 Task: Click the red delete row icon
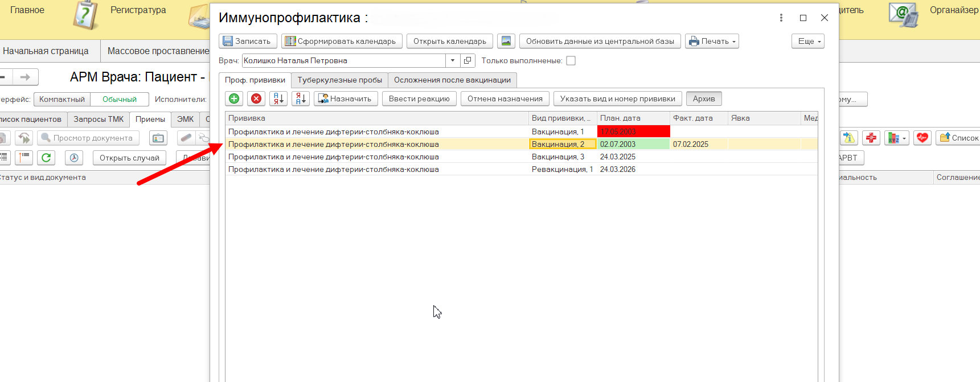click(x=256, y=98)
